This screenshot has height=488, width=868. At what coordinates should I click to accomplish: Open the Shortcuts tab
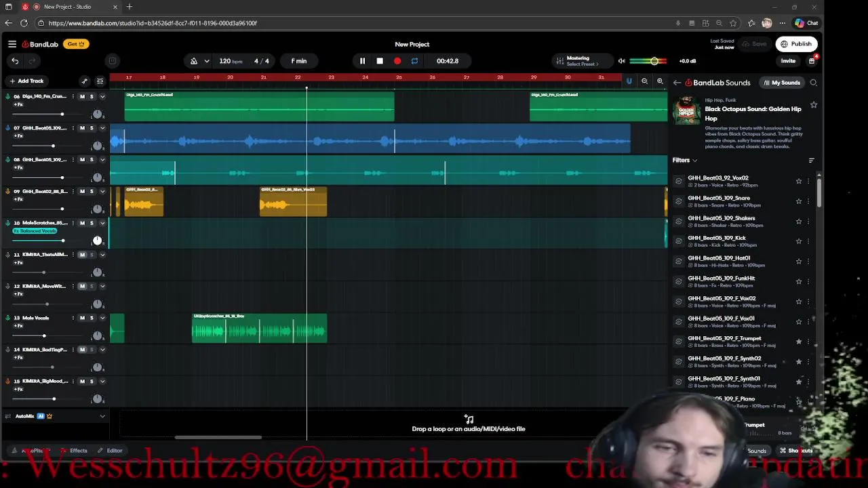tap(796, 451)
